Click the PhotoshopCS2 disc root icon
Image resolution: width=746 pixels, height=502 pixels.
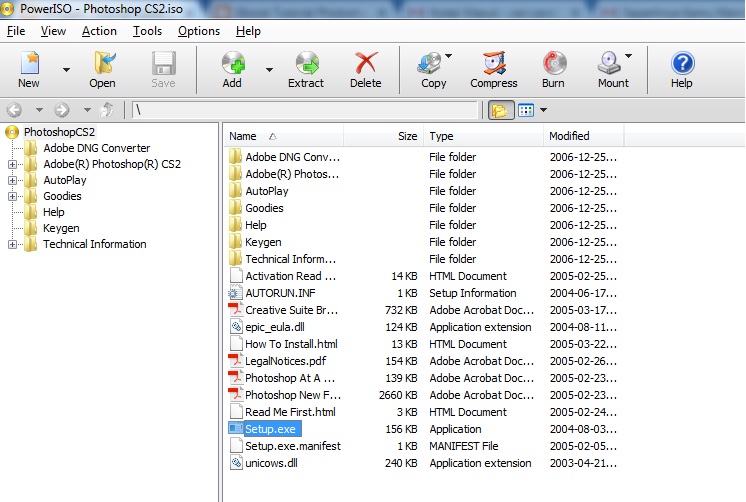(12, 132)
